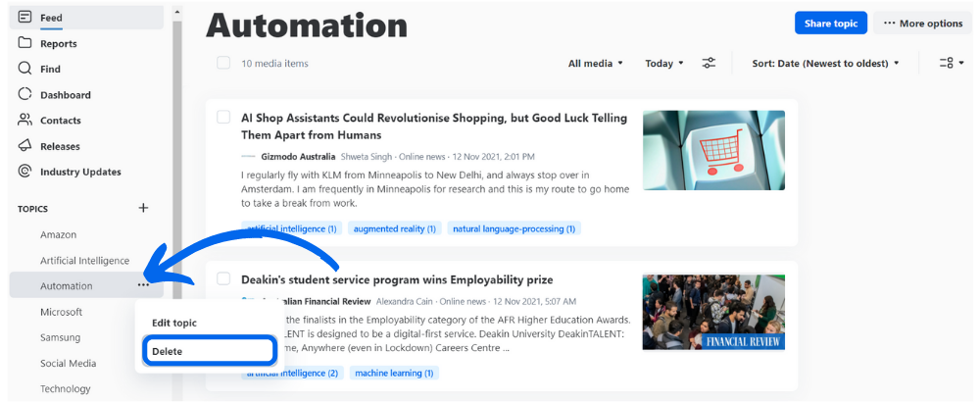Open the Feed section in sidebar
The width and height of the screenshot is (980, 402).
coord(86,18)
